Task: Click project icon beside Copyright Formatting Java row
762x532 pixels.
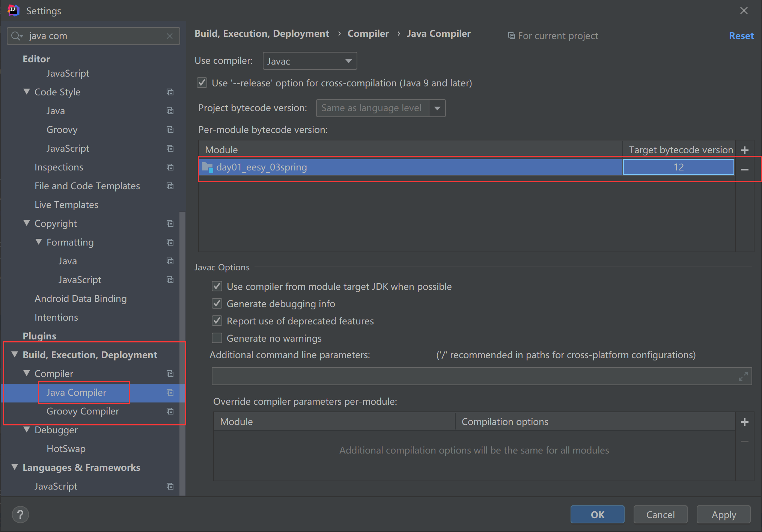Action: [170, 261]
